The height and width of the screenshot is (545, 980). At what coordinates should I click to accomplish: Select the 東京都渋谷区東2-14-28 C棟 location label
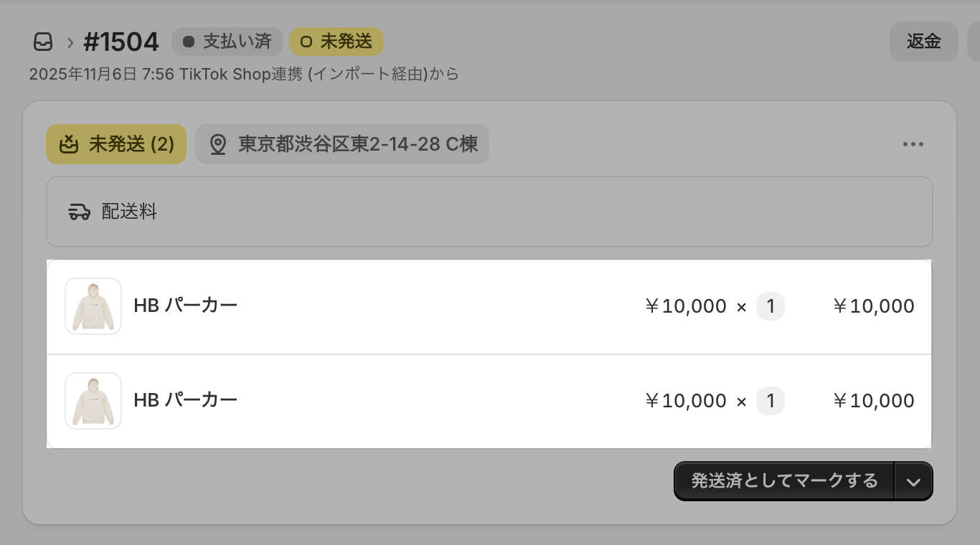click(357, 144)
